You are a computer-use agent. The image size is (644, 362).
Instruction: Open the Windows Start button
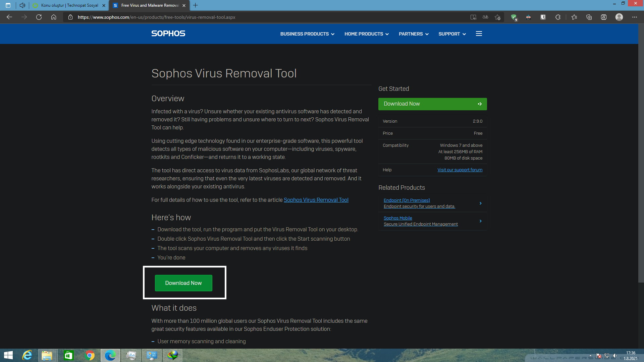coord(8,355)
